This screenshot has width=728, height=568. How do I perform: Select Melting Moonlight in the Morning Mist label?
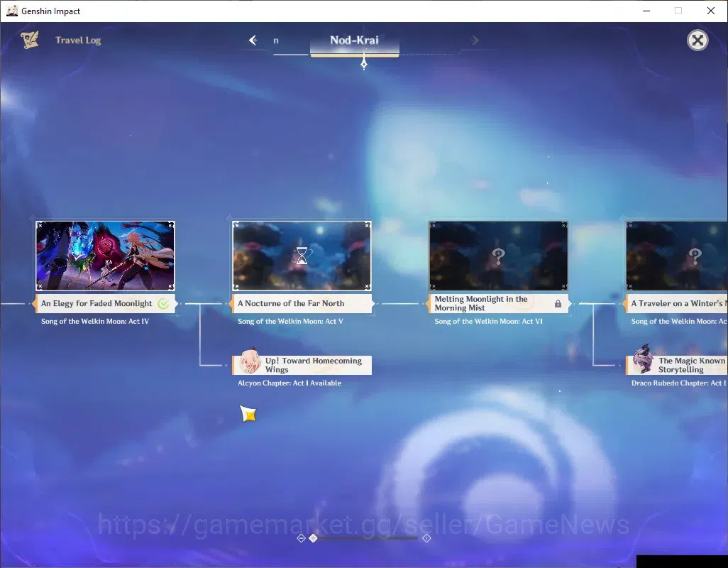tap(498, 303)
